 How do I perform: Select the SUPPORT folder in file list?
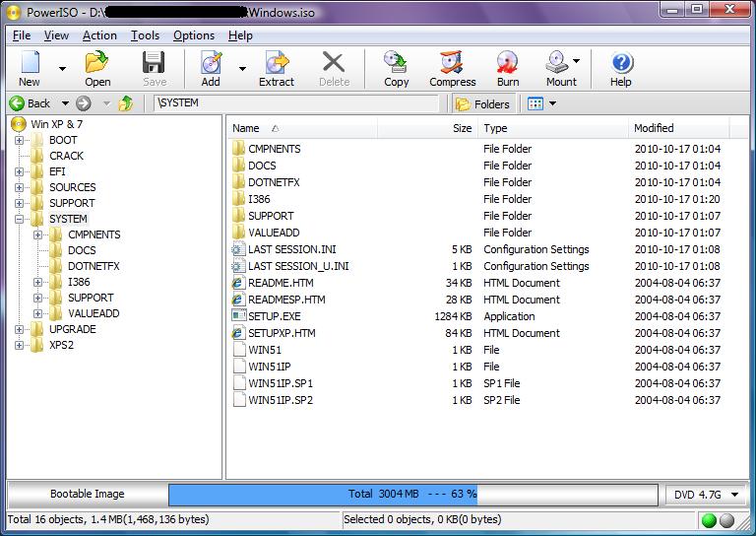pyautogui.click(x=271, y=216)
